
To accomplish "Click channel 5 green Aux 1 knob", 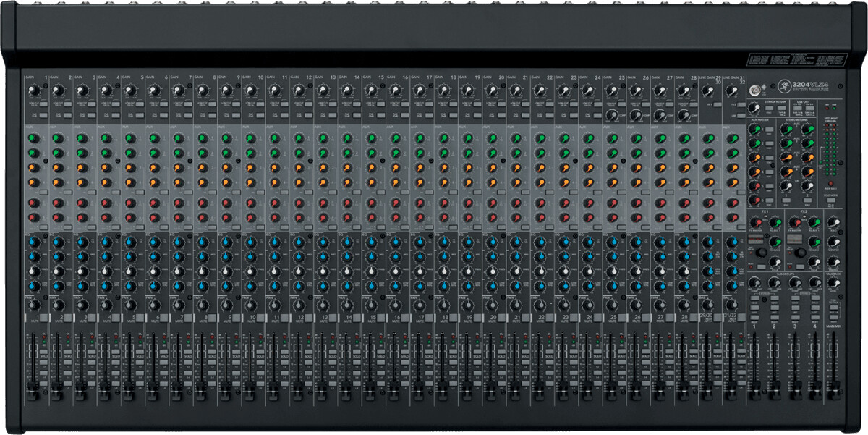I will click(129, 138).
